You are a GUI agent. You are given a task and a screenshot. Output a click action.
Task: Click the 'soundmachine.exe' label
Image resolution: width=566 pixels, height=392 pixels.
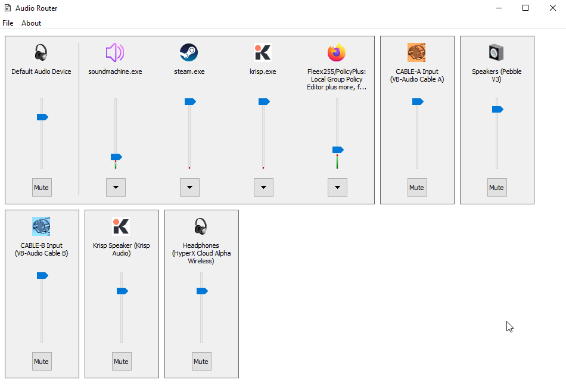(x=115, y=71)
